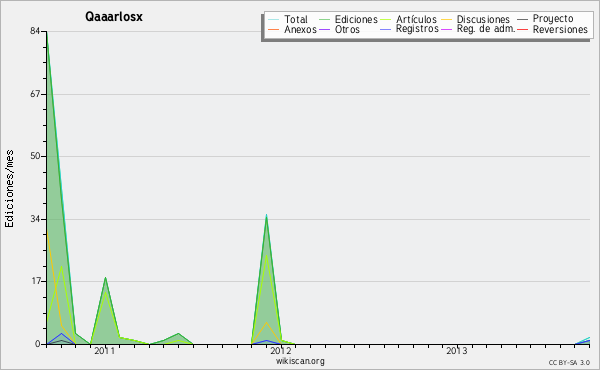
Task: Click the chart title Qaaarlosx
Action: (114, 17)
